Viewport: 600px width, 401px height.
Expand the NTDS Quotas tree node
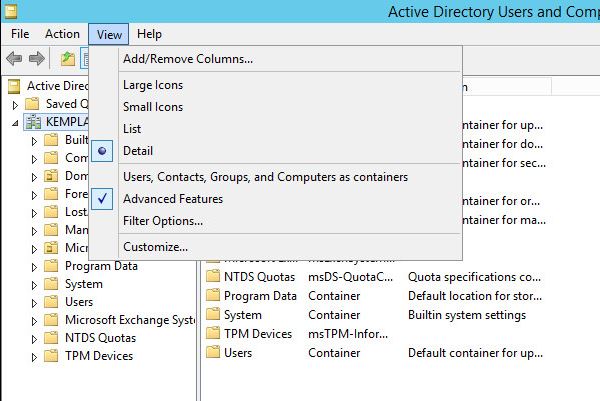tap(34, 339)
